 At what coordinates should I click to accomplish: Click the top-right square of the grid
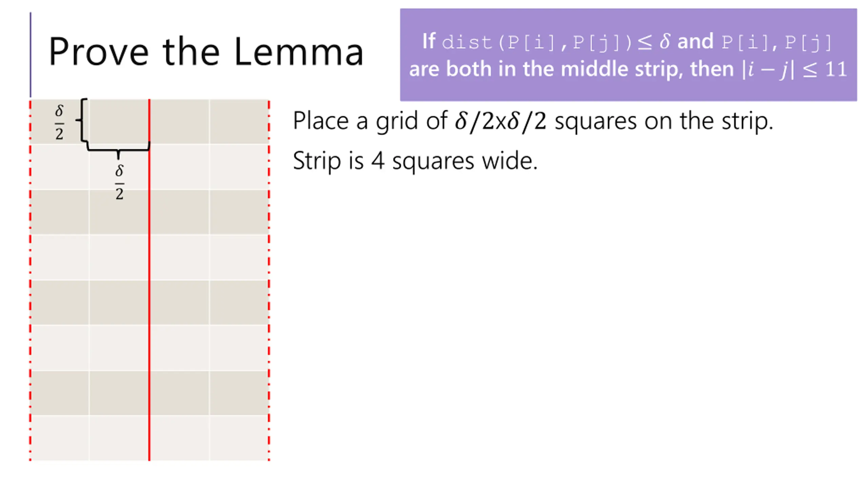click(239, 122)
